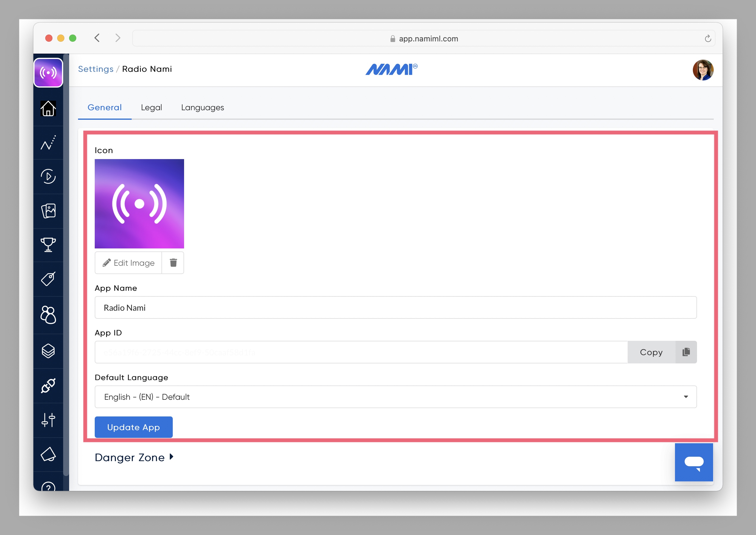Open the image cards sidebar icon

tap(48, 211)
